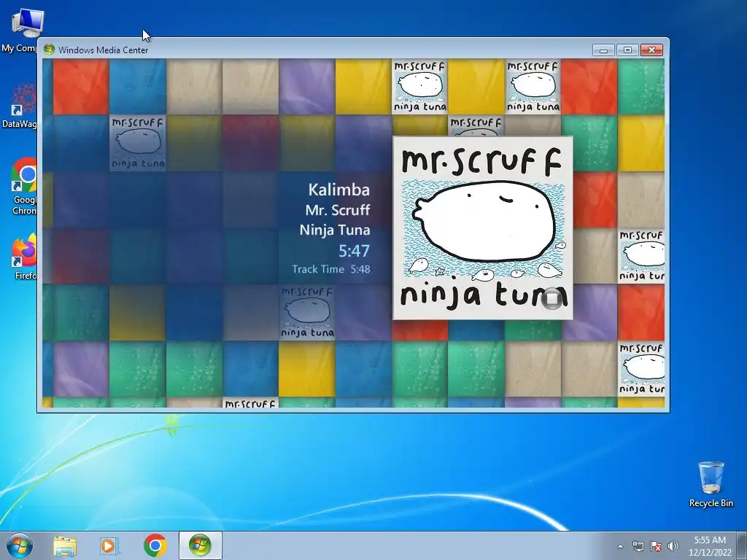Minimize the Windows Media Center window
Image resolution: width=747 pixels, height=560 pixels.
[603, 50]
